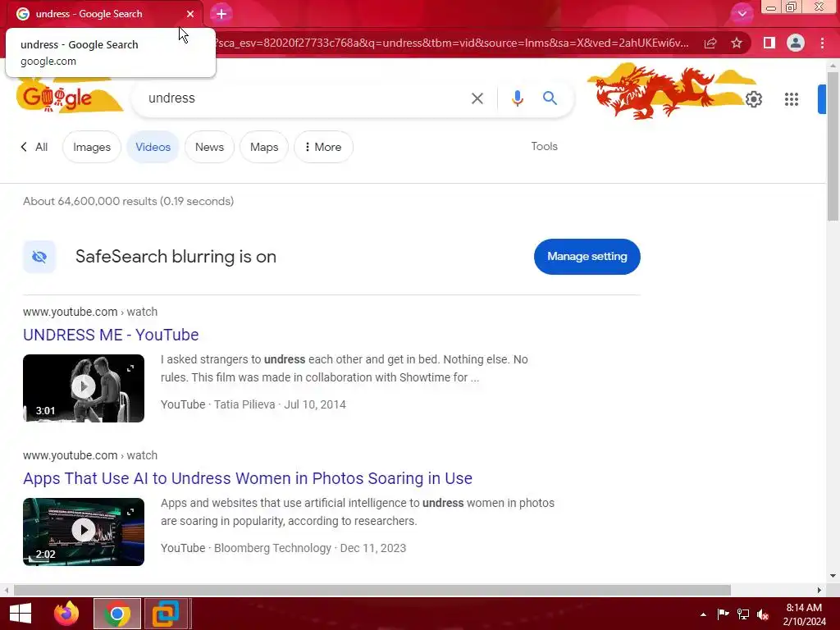Switch to News results
Screen dimensions: 840x630
pyautogui.click(x=209, y=147)
